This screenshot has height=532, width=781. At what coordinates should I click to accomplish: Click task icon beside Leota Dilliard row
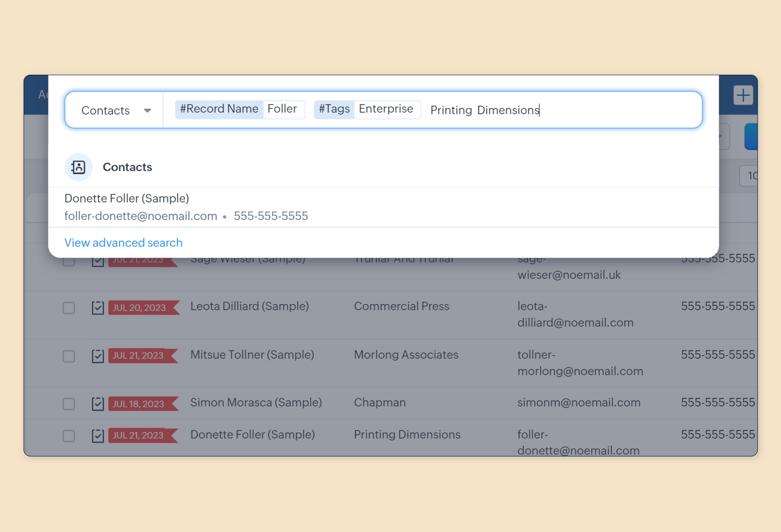click(98, 308)
